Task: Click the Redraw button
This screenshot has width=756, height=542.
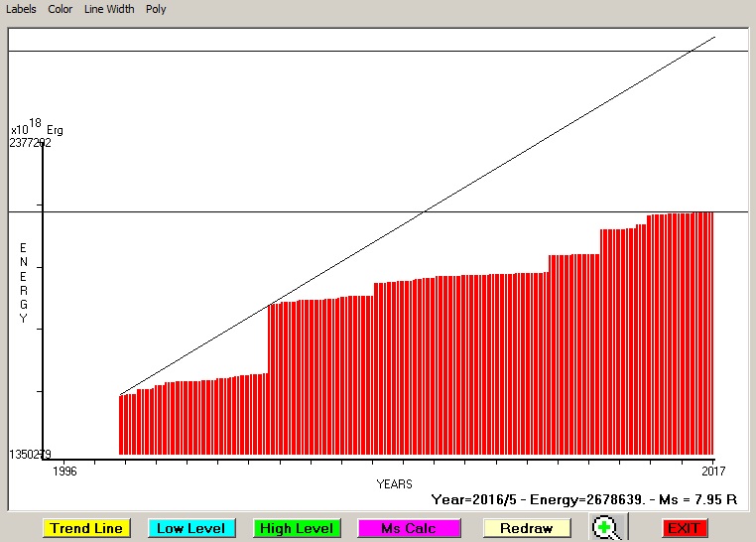Action: point(526,528)
